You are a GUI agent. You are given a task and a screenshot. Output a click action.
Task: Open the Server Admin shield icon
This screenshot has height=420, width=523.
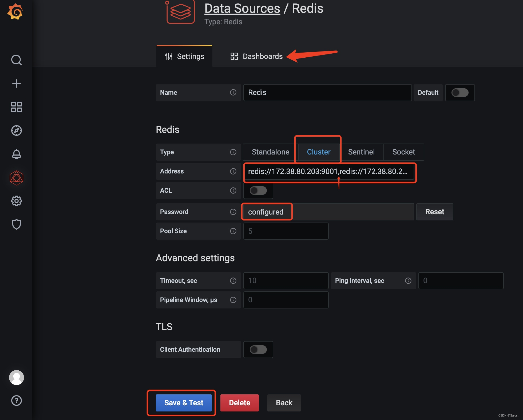[16, 224]
